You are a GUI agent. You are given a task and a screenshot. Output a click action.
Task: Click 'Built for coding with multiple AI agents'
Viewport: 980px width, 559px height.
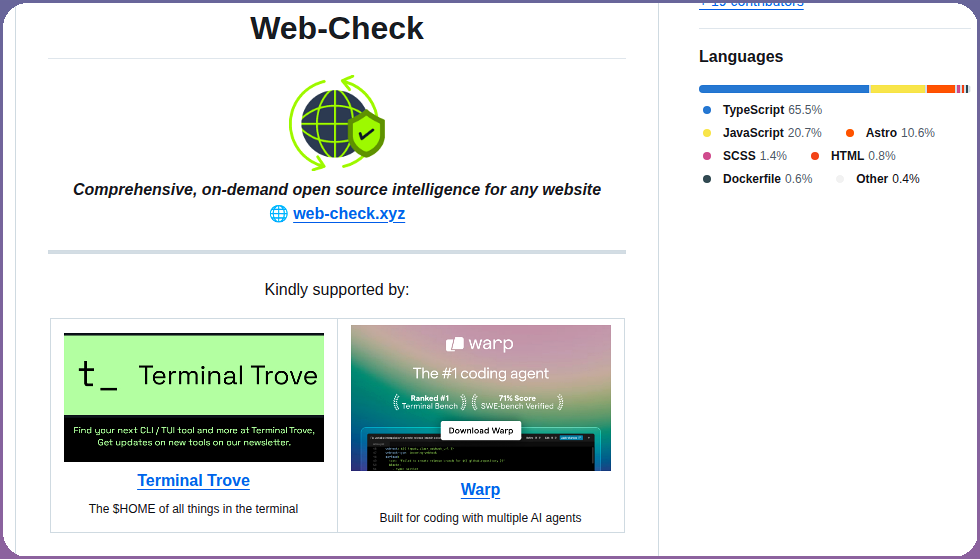tap(480, 518)
